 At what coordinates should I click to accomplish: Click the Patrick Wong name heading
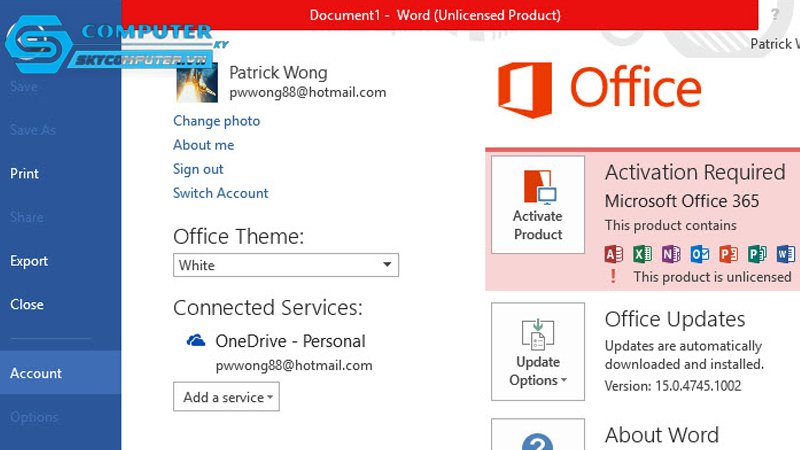pyautogui.click(x=278, y=72)
